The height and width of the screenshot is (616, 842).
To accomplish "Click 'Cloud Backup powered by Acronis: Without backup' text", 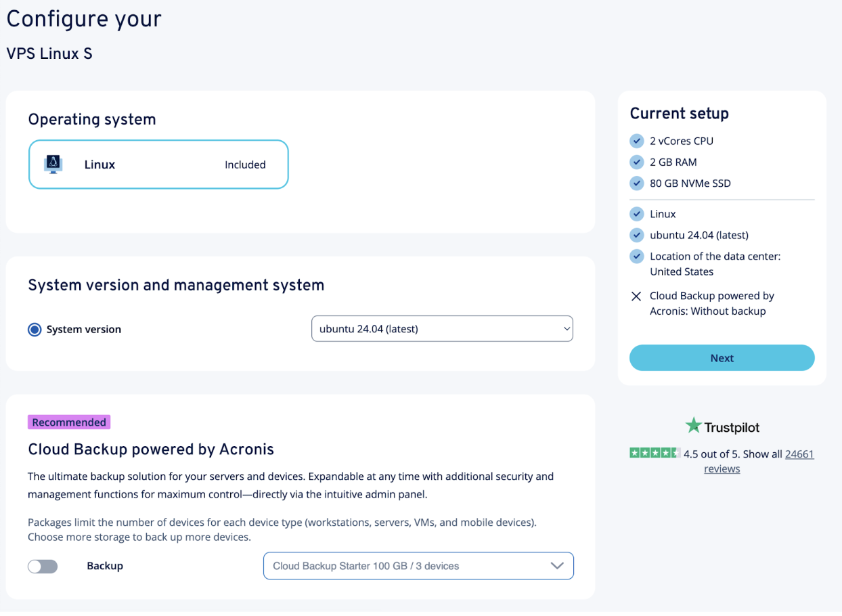I will point(712,303).
